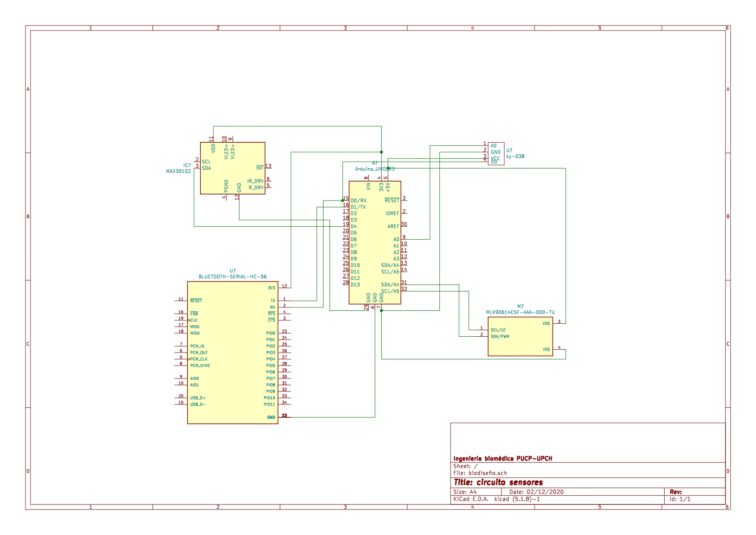Click the R_DRV pin label
The image size is (756, 535).
(x=256, y=188)
